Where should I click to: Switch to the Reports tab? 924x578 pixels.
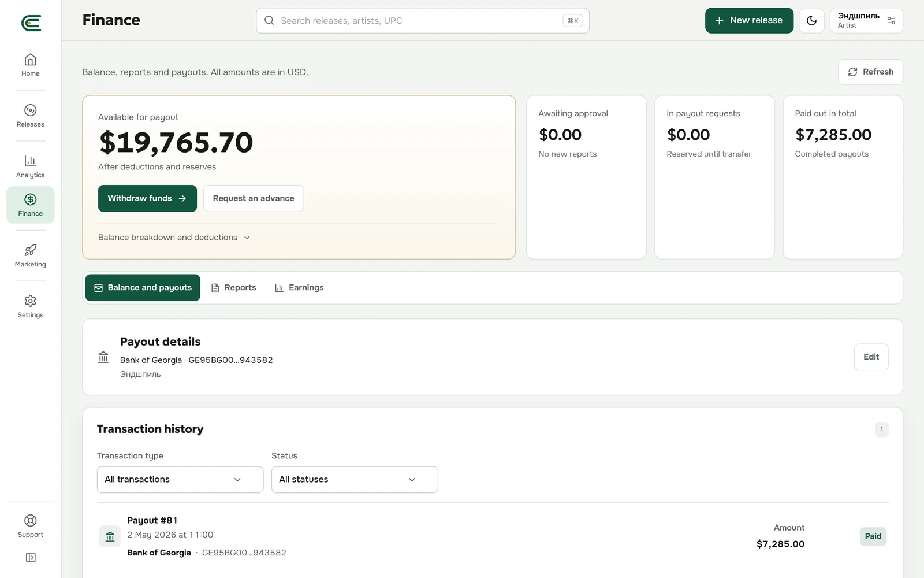click(x=234, y=288)
